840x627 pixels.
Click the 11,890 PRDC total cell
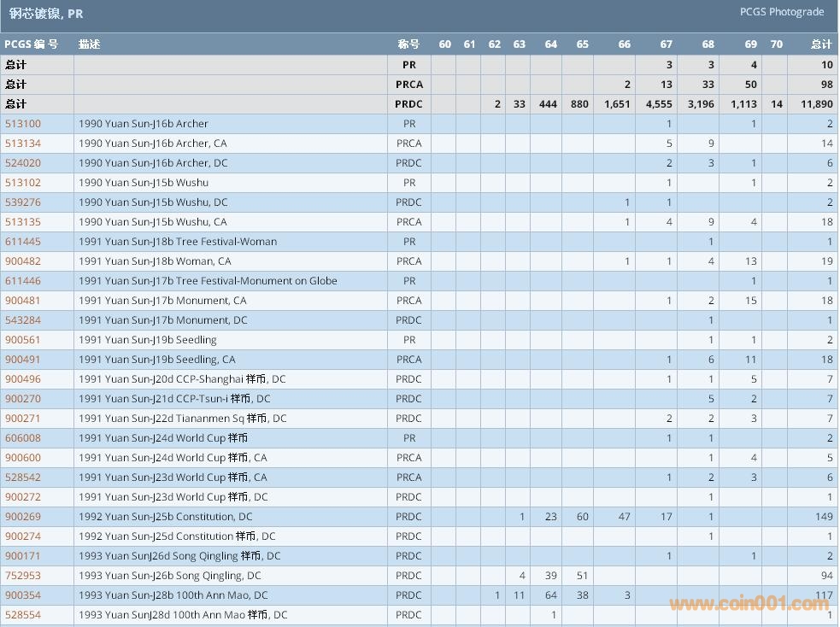(x=815, y=104)
